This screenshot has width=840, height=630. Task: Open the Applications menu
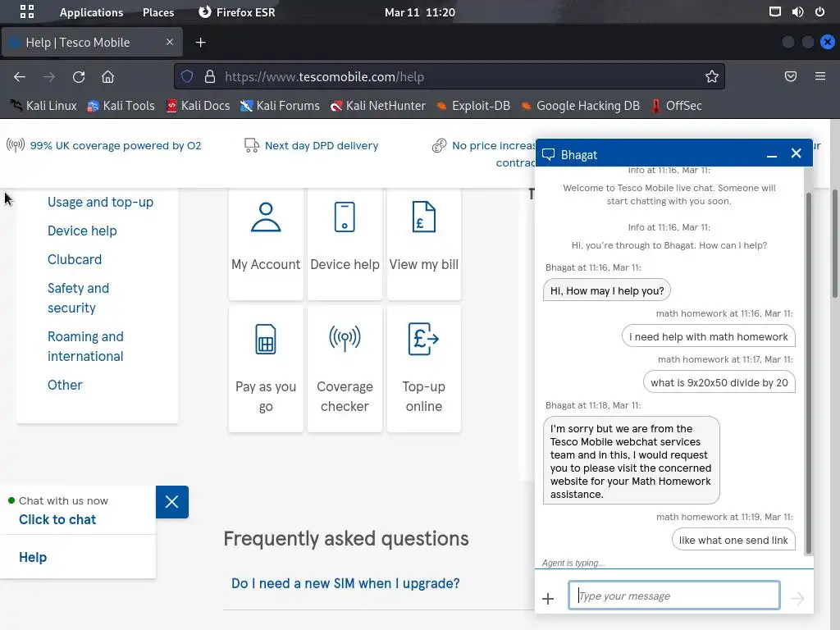tap(91, 12)
